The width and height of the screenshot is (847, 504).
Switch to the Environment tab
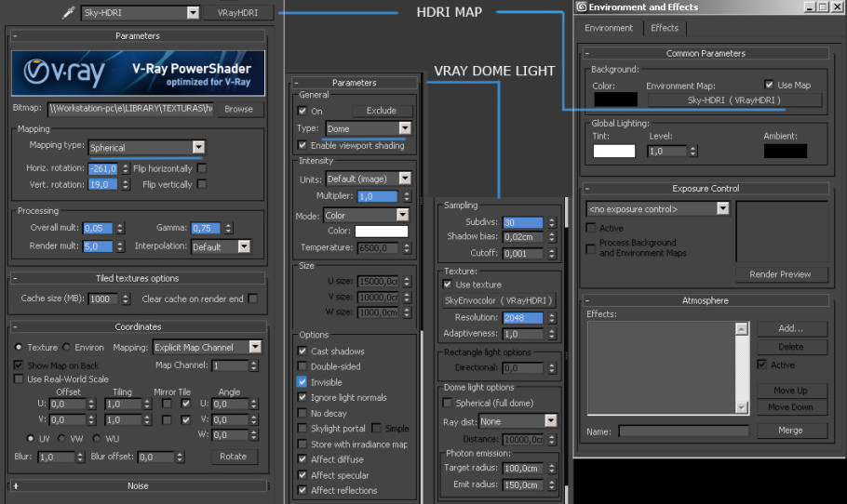tap(609, 28)
